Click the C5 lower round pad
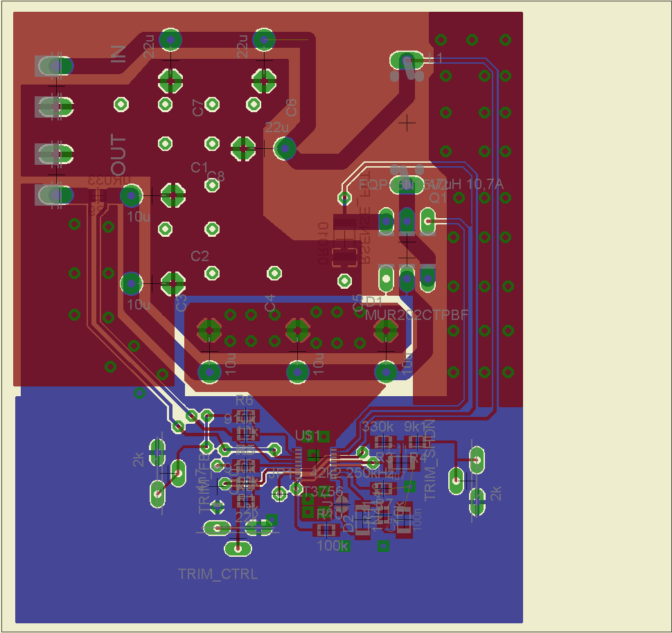Screen dimensions: 672x633 386,372
